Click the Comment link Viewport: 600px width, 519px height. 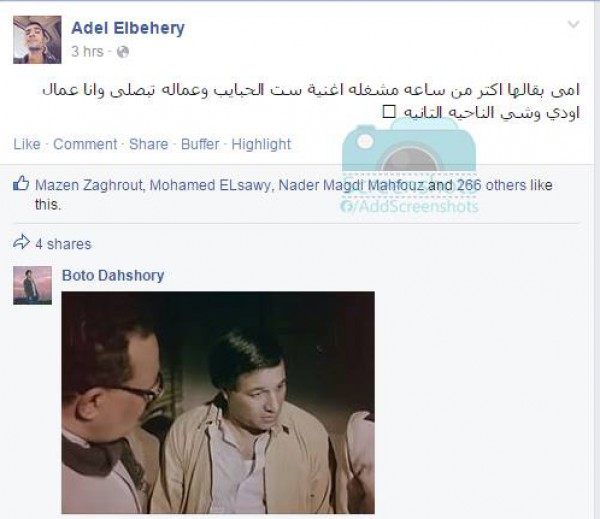click(x=85, y=144)
